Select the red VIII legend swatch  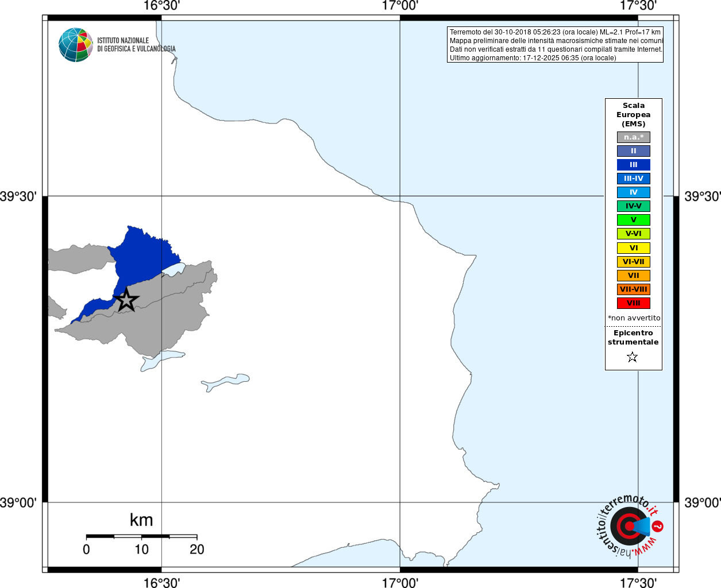point(634,303)
